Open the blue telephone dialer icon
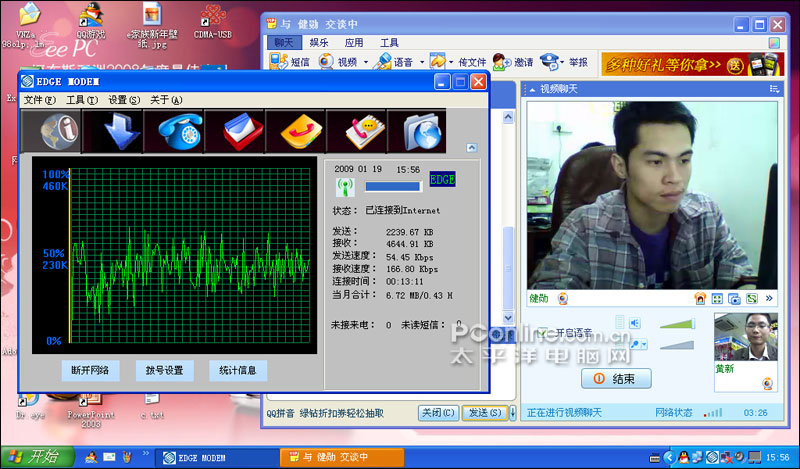The image size is (800, 469). click(x=174, y=131)
